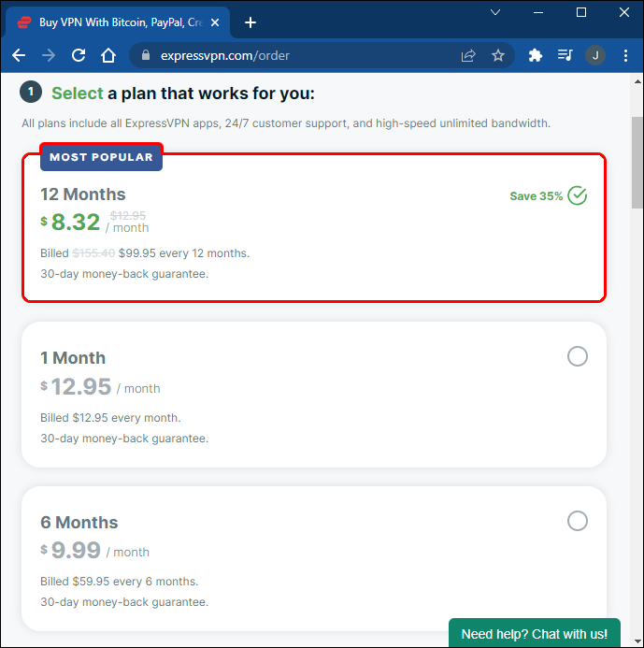644x648 pixels.
Task: Minimize the browser window
Action: [538, 12]
